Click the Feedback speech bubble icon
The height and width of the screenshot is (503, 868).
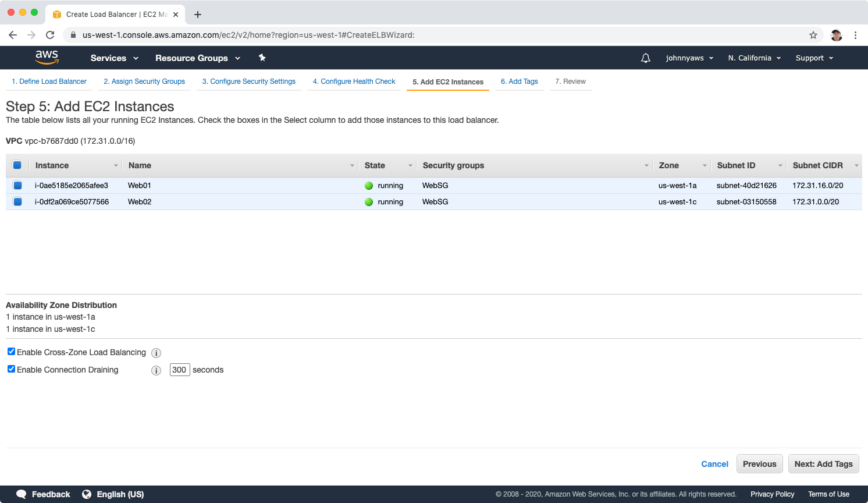(x=22, y=494)
